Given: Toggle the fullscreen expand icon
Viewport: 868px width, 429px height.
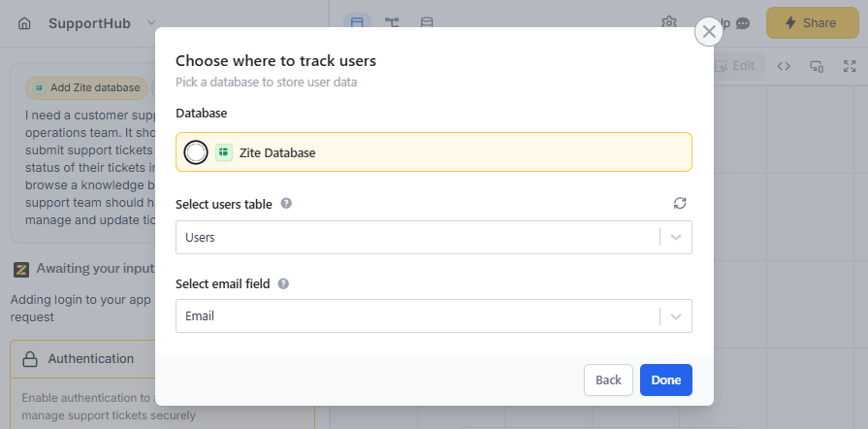Looking at the screenshot, I should 850,66.
